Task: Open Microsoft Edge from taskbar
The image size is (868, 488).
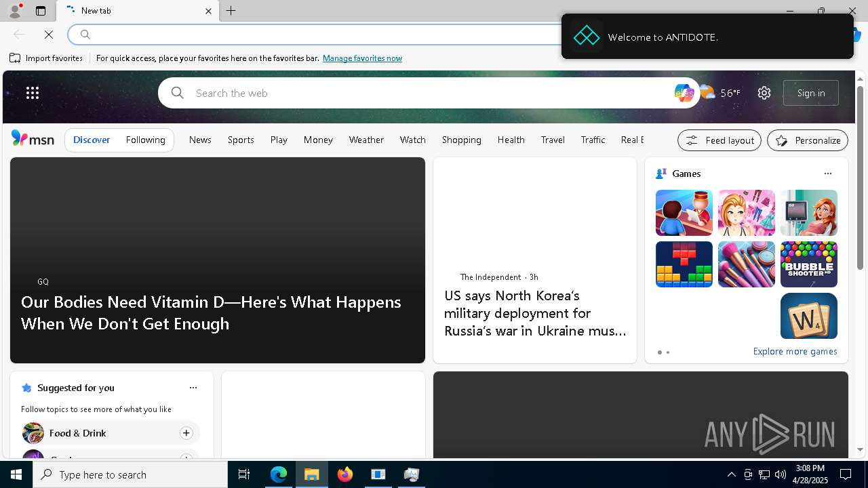Action: coord(279,474)
